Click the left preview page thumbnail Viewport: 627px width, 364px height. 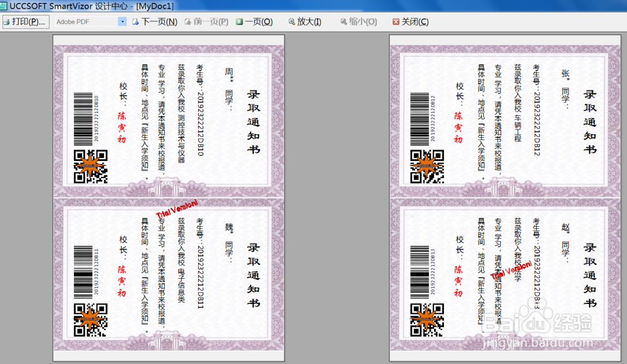coord(169,198)
